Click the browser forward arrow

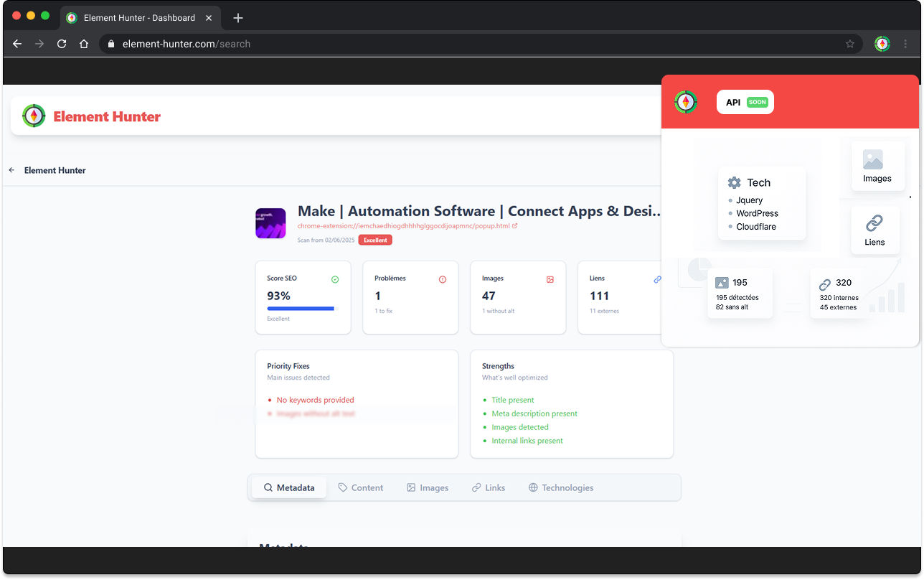click(x=39, y=44)
